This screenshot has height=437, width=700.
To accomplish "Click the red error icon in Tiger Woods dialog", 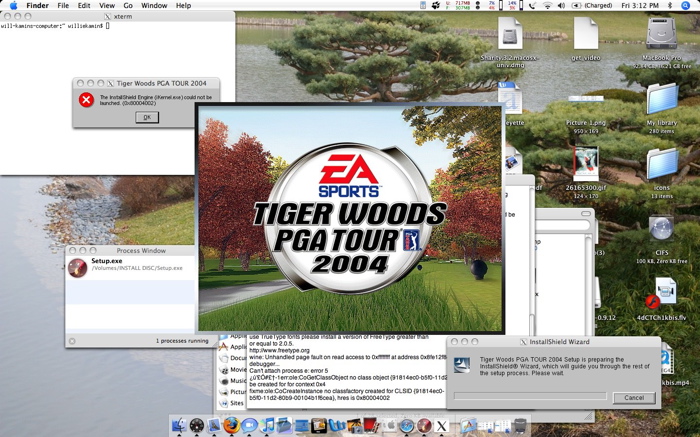I will click(x=86, y=100).
